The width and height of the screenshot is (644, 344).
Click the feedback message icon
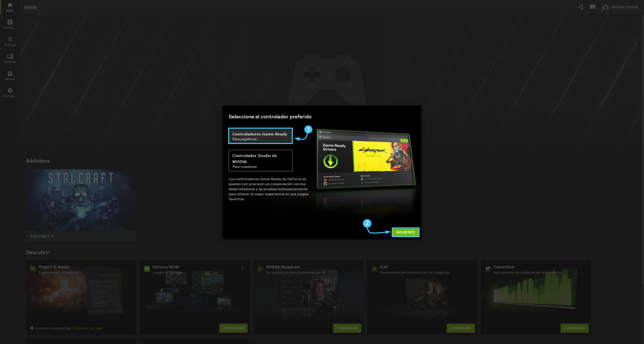coord(593,7)
